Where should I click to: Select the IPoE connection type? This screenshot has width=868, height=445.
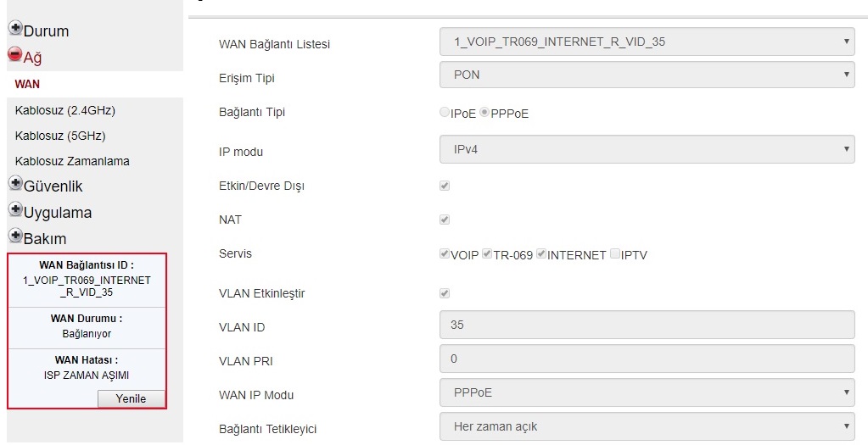445,113
